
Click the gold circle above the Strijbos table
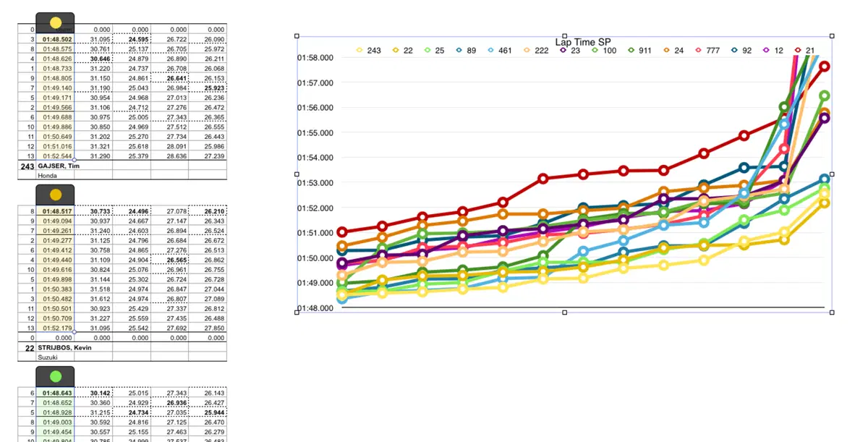(x=56, y=195)
